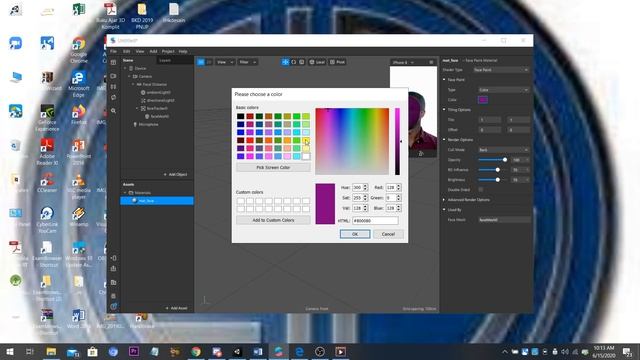Open the CCleaner desktop shortcut
This screenshot has height=360, width=640.
coord(47,182)
